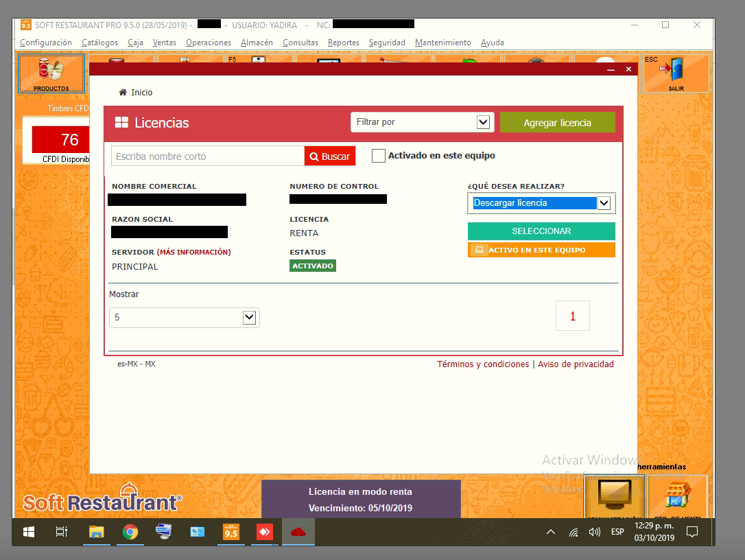The width and height of the screenshot is (745, 560).
Task: Open the Ayuda menu
Action: tap(493, 43)
